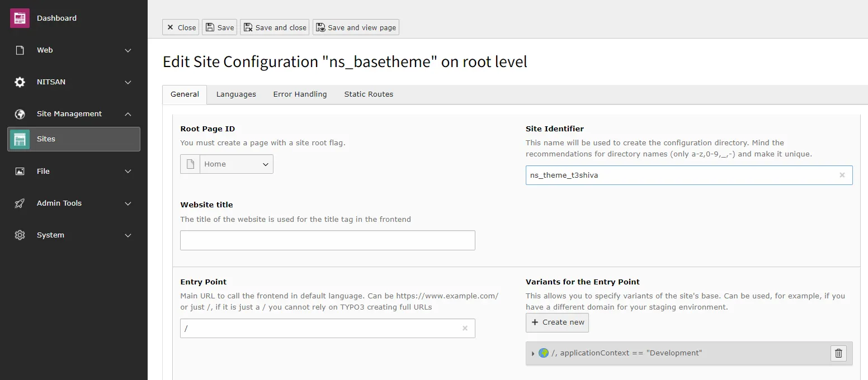Screen dimensions: 868x380
Task: Click the page icon beside Home dropdown
Action: tap(190, 164)
